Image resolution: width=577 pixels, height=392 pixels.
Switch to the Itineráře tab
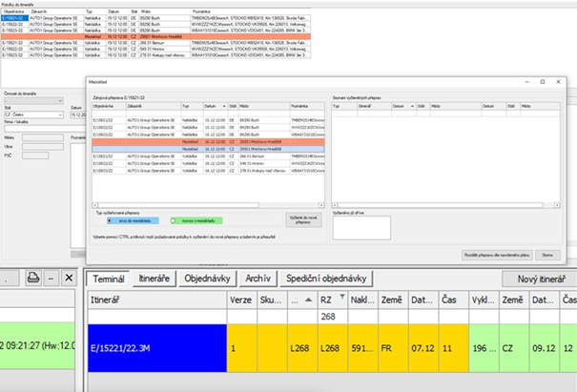[155, 279]
